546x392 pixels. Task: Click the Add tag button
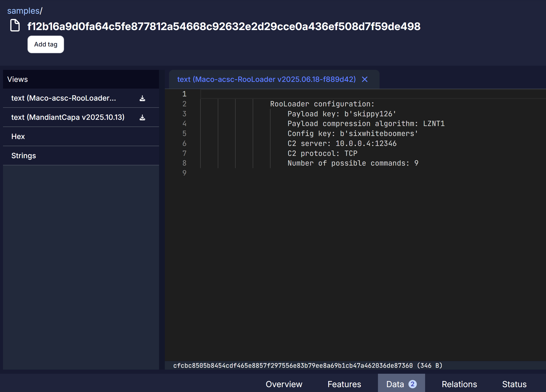tap(46, 44)
